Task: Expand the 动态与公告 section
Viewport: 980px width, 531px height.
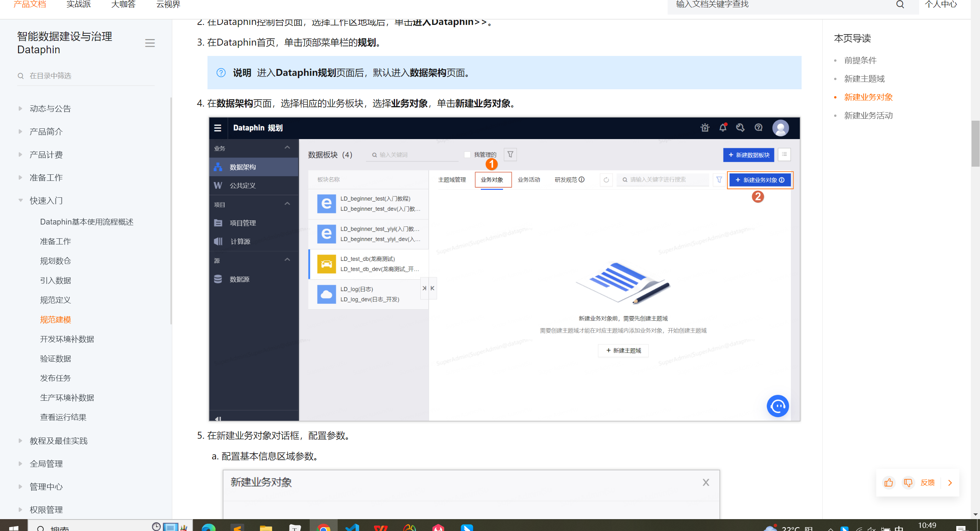Action: pyautogui.click(x=20, y=108)
